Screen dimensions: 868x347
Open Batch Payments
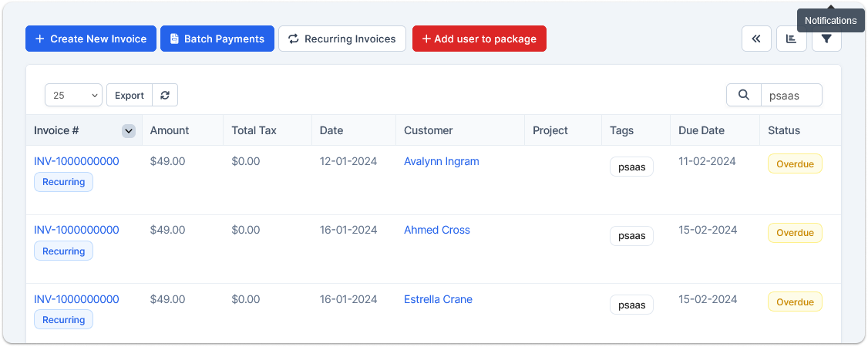pyautogui.click(x=217, y=39)
